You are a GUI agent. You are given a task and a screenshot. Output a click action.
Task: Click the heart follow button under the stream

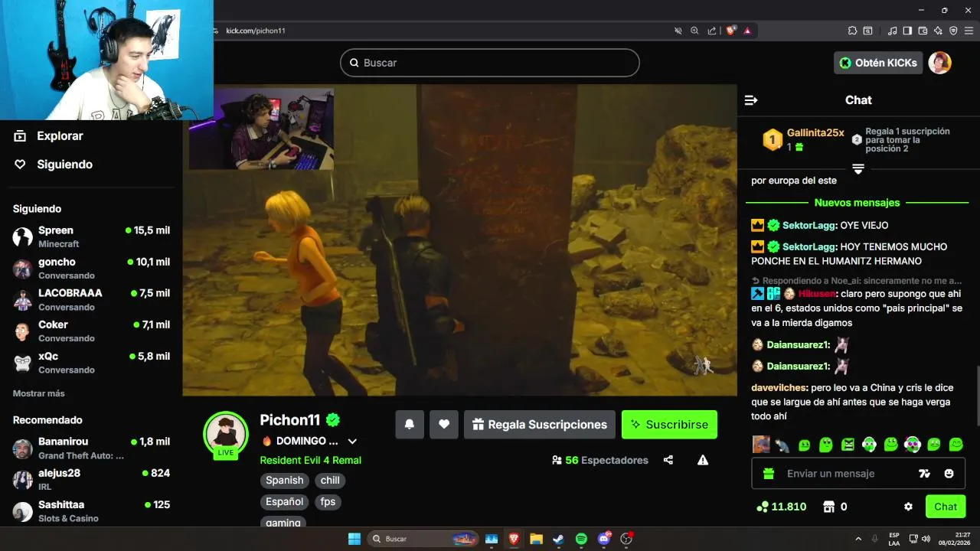pos(444,425)
